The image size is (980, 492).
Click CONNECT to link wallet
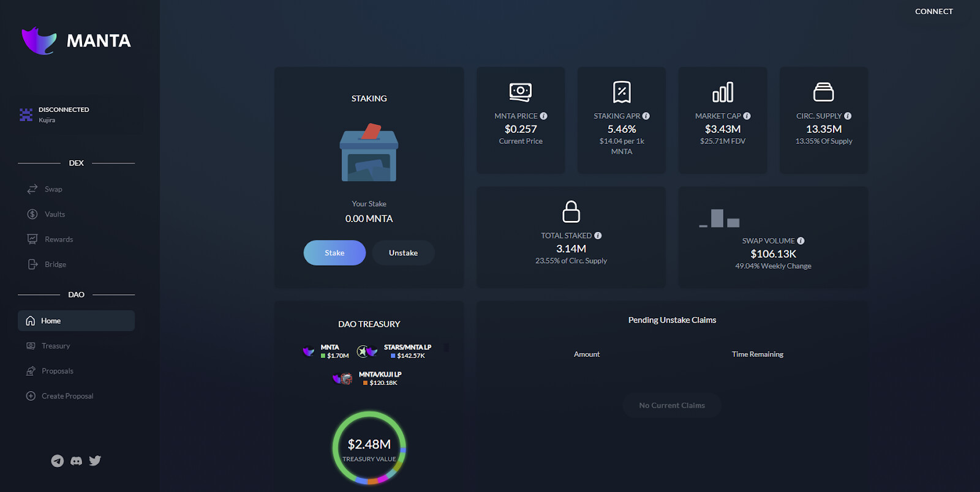click(933, 12)
